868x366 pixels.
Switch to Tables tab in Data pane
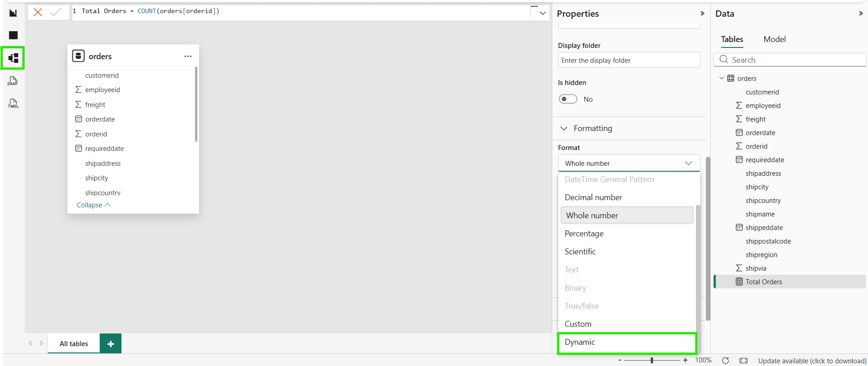[x=732, y=39]
